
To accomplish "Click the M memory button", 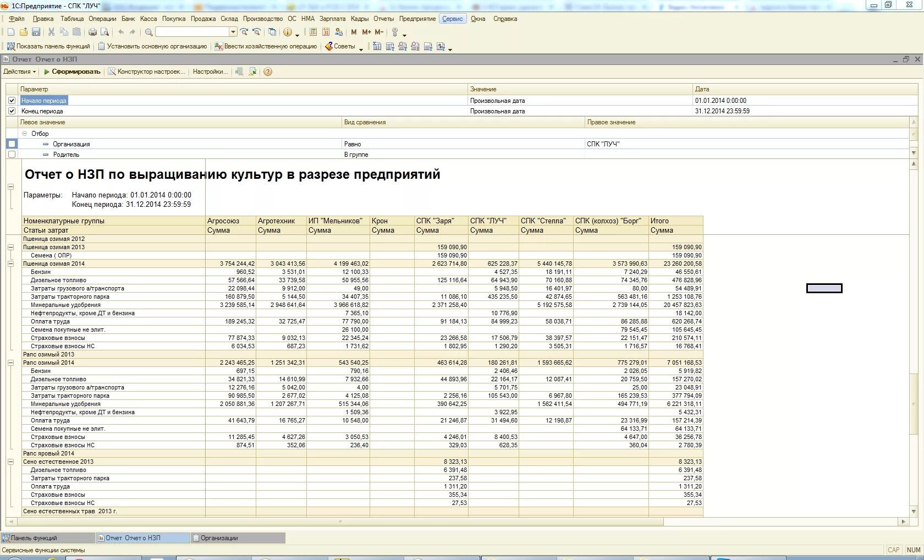I will 354,32.
